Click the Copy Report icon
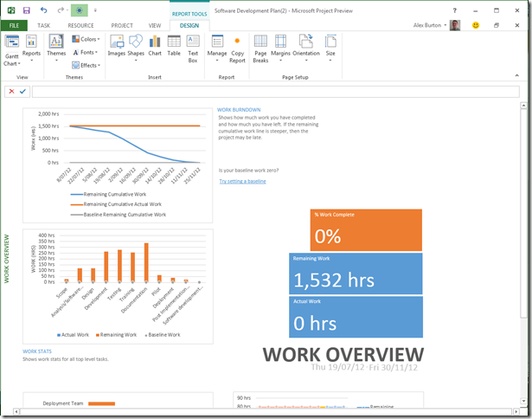The image size is (532, 419). [x=238, y=48]
